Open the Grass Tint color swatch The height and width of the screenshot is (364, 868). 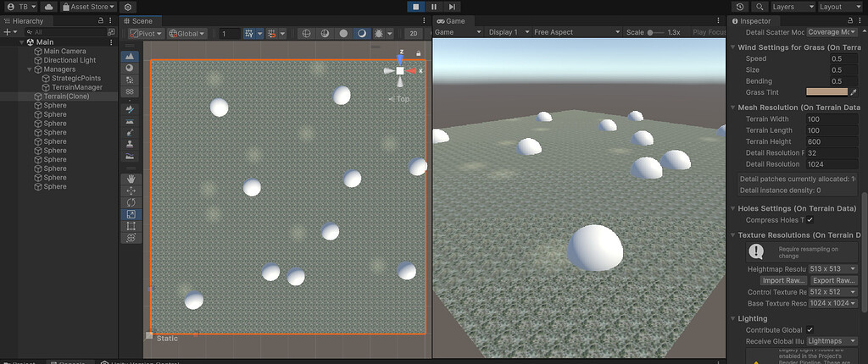point(827,92)
